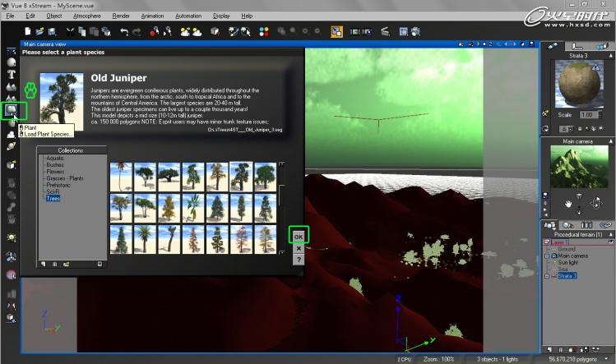
Task: Switch to the library tab in world browser
Action: coord(586,225)
